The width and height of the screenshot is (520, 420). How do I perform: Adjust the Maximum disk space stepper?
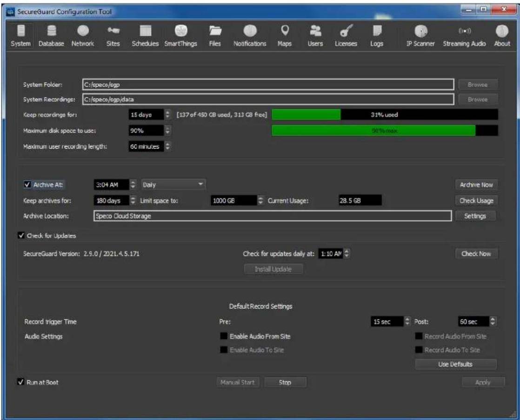pyautogui.click(x=168, y=131)
